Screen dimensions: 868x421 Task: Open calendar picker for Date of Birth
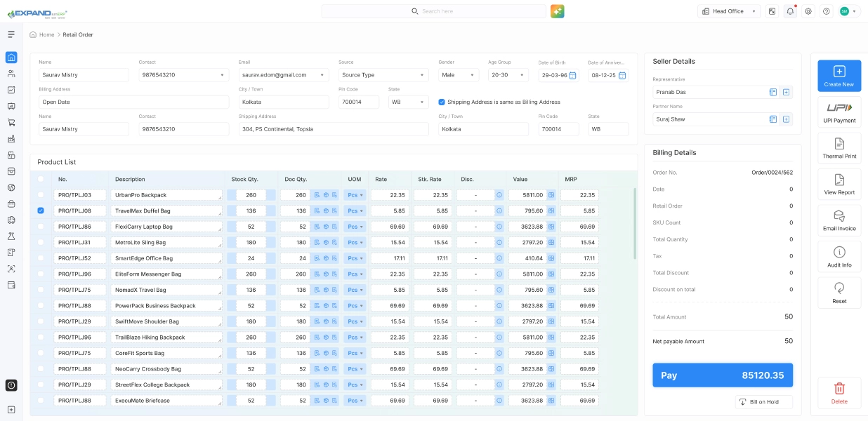tap(572, 75)
